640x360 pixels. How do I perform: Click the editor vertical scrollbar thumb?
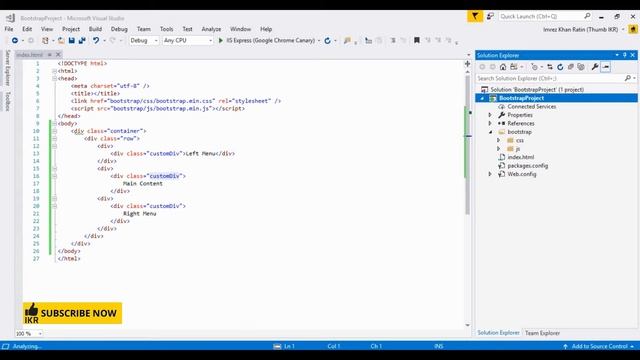pos(467,145)
